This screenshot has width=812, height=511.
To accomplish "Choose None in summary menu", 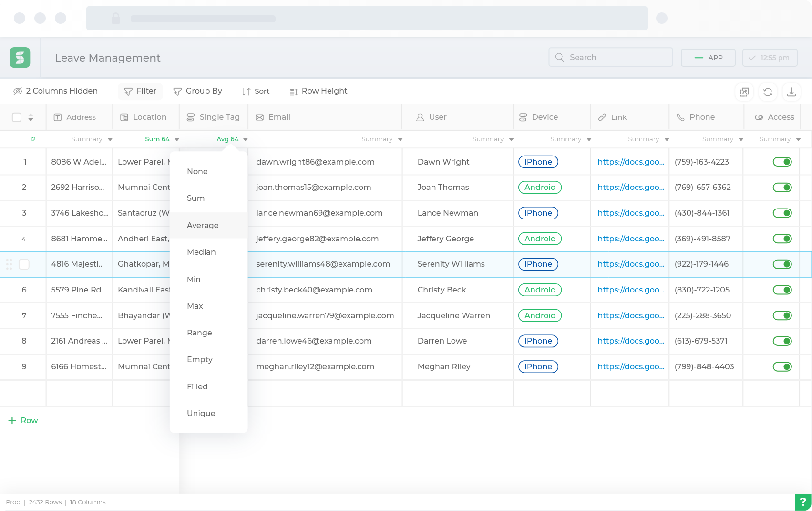I will tap(209, 172).
